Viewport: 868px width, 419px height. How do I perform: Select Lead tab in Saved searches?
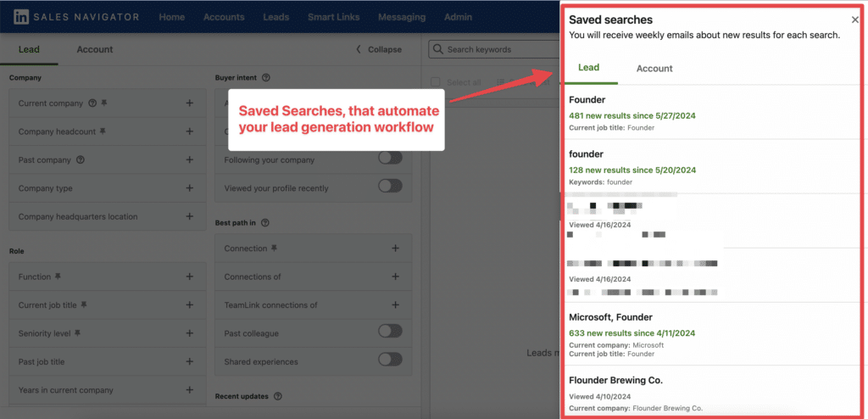tap(588, 68)
